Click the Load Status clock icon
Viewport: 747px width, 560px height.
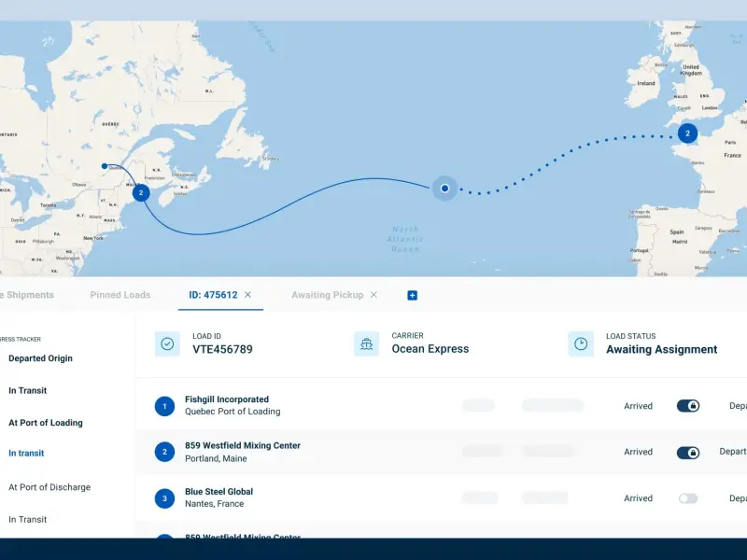click(x=581, y=343)
